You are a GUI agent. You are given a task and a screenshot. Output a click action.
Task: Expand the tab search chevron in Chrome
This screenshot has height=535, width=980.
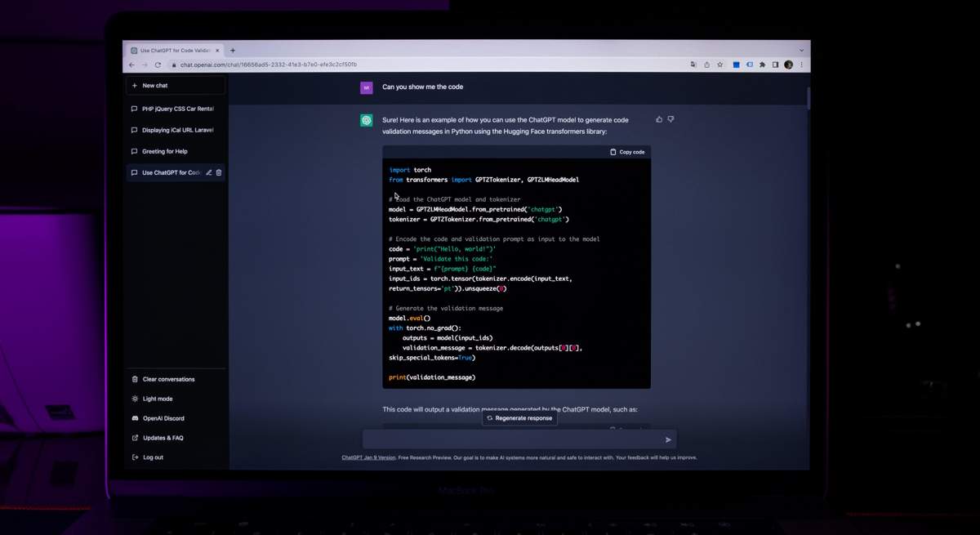[x=801, y=51]
